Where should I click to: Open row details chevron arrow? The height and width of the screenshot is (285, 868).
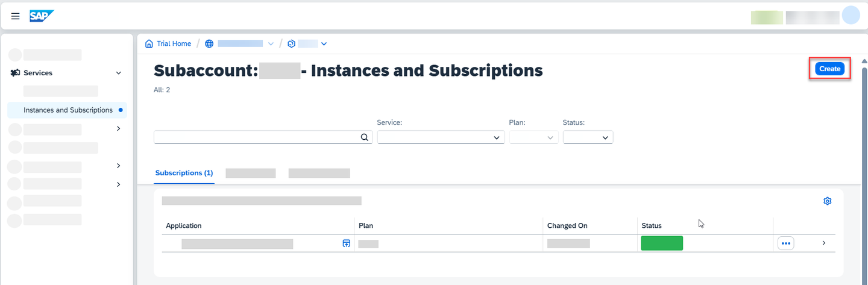click(x=824, y=243)
